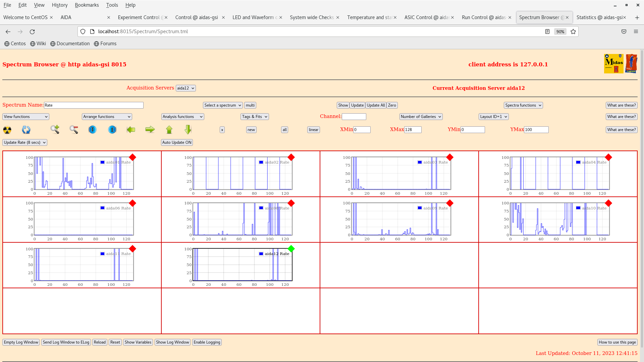Screen dimensions: 644x362
Task: Click the Update All button
Action: tap(376, 105)
